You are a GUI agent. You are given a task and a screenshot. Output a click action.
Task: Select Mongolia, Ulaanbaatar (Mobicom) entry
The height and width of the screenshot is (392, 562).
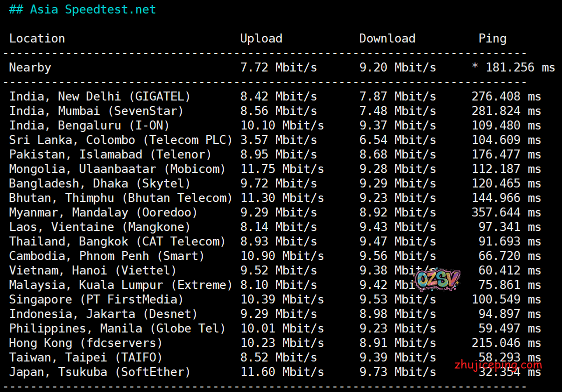coord(117,169)
